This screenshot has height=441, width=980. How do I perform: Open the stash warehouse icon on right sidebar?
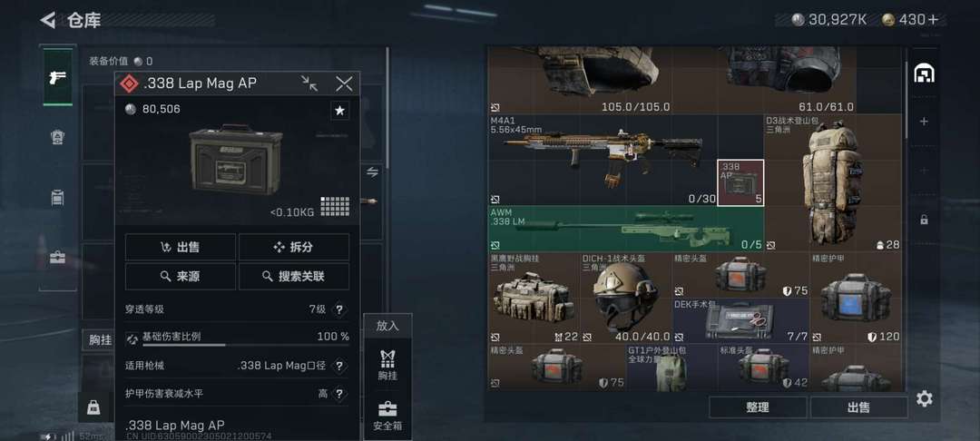tap(924, 73)
